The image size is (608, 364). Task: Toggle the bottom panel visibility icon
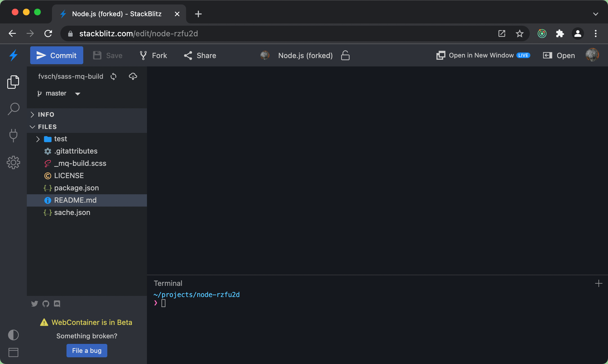13,353
